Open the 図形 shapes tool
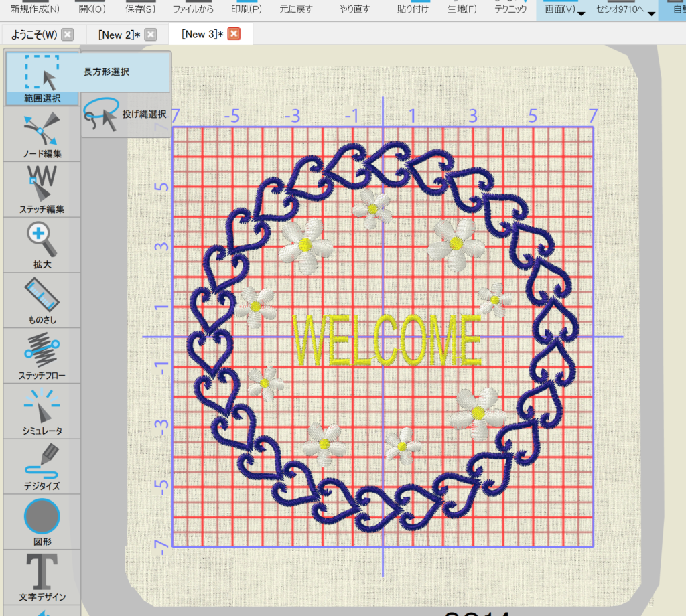This screenshot has height=616, width=686. [x=41, y=522]
